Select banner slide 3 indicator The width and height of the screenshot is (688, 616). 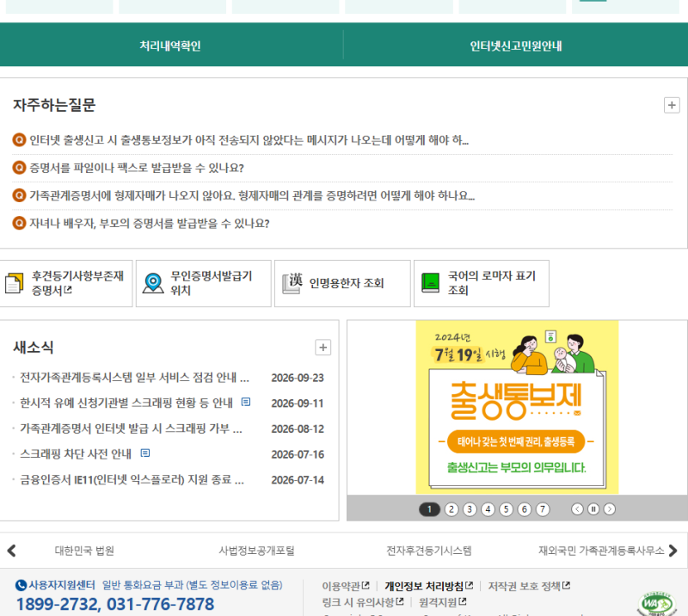(470, 509)
